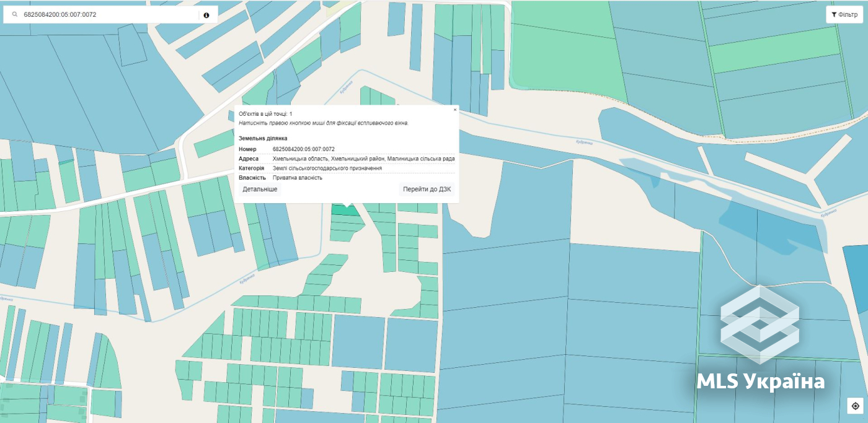Click the funnel icon on Фільтр button
Image resolution: width=868 pixels, height=423 pixels.
pos(834,14)
